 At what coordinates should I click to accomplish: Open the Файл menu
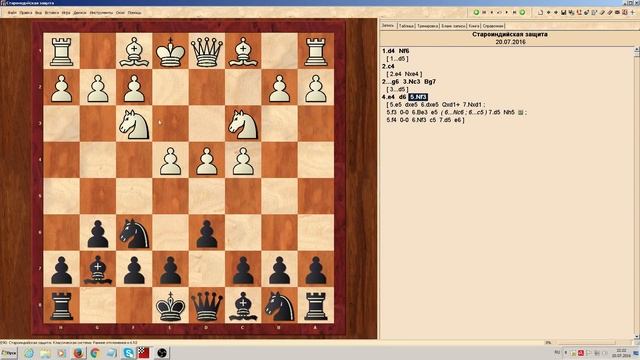pyautogui.click(x=12, y=13)
